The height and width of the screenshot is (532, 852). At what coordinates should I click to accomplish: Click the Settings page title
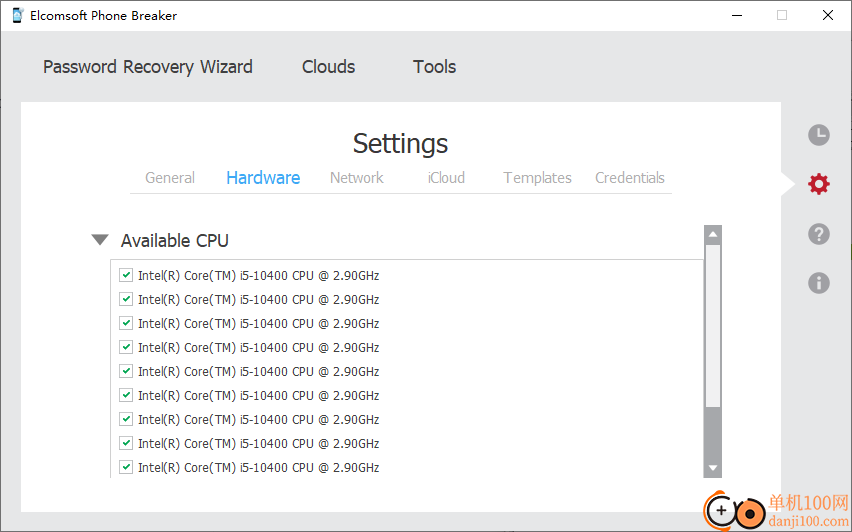pyautogui.click(x=400, y=143)
